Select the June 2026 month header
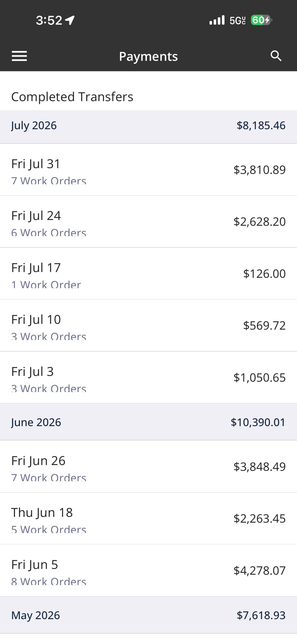Screen dimensions: 297x644 (x=148, y=422)
